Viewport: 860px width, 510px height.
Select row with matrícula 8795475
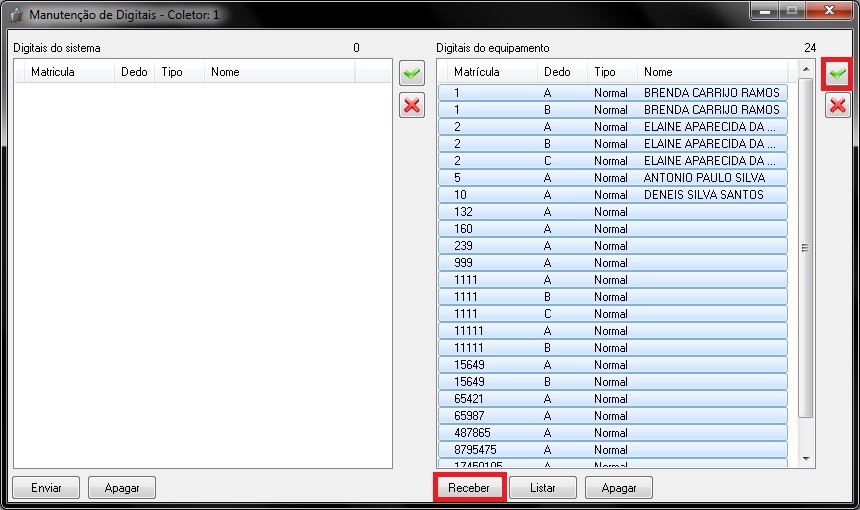(612, 450)
